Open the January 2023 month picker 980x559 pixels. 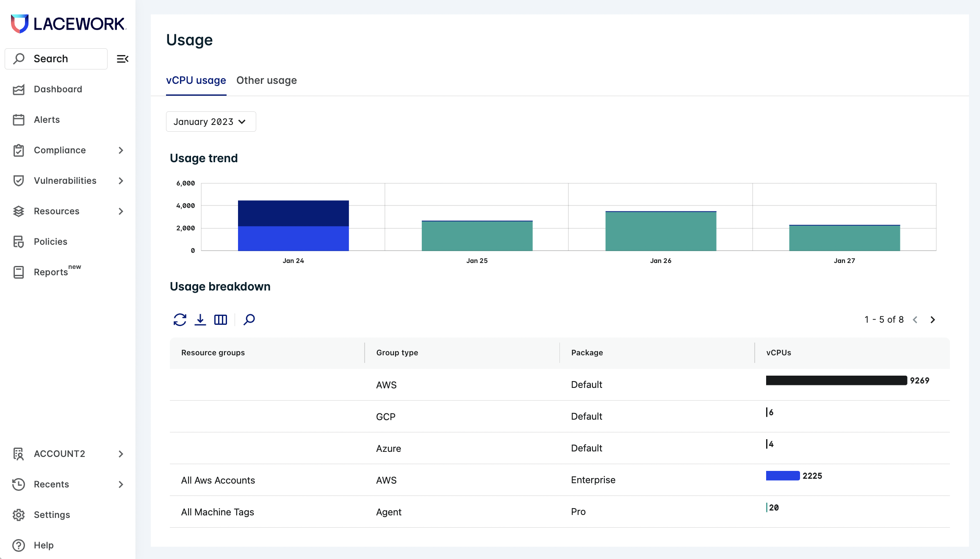(210, 122)
